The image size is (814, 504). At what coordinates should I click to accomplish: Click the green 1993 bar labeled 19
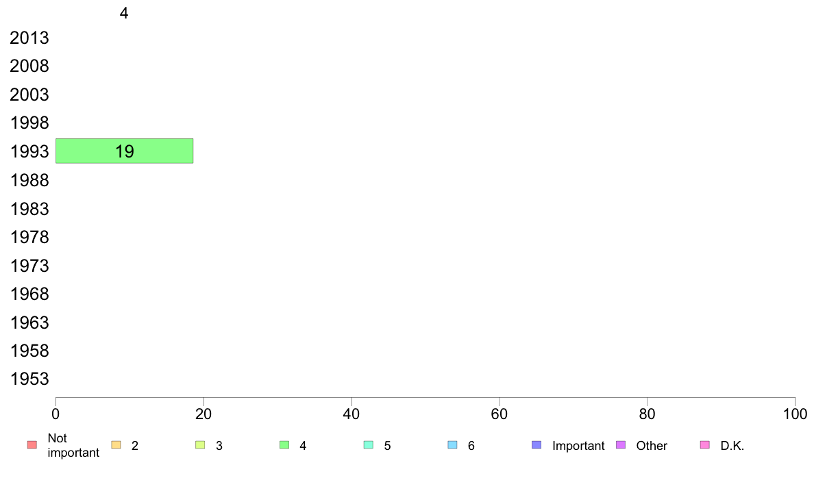tap(124, 151)
